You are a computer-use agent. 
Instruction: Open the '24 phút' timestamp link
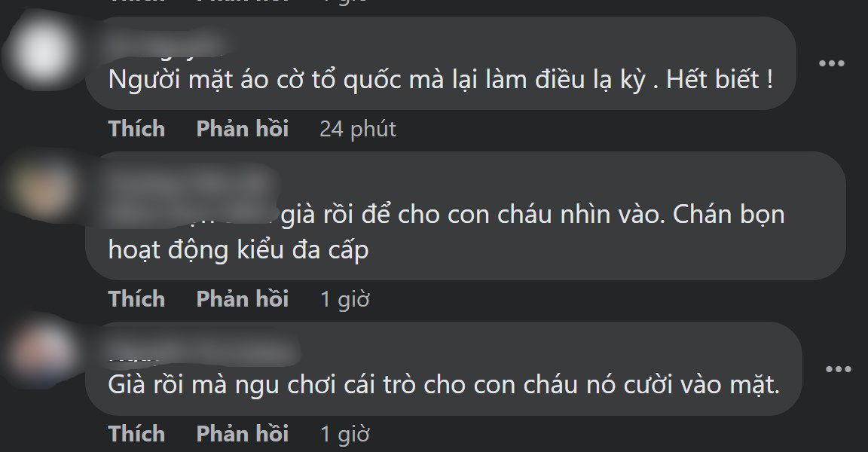358,129
